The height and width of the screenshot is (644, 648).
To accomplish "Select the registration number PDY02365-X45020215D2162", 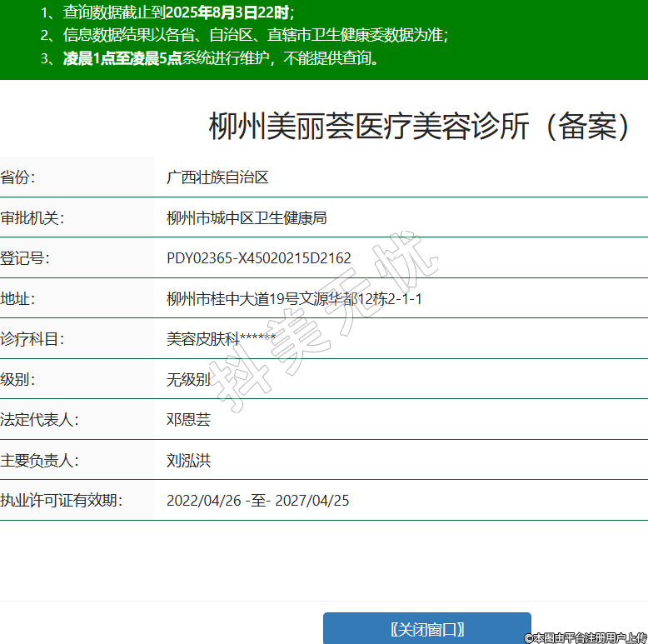I will (x=258, y=258).
